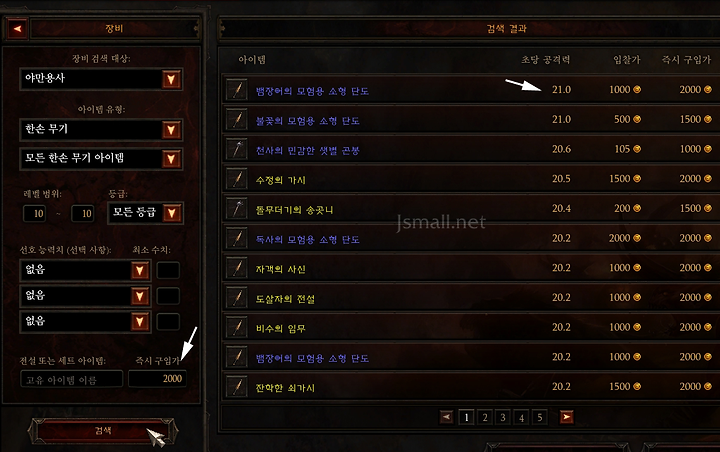
Task: Click the 검색 search button
Action: tap(103, 431)
